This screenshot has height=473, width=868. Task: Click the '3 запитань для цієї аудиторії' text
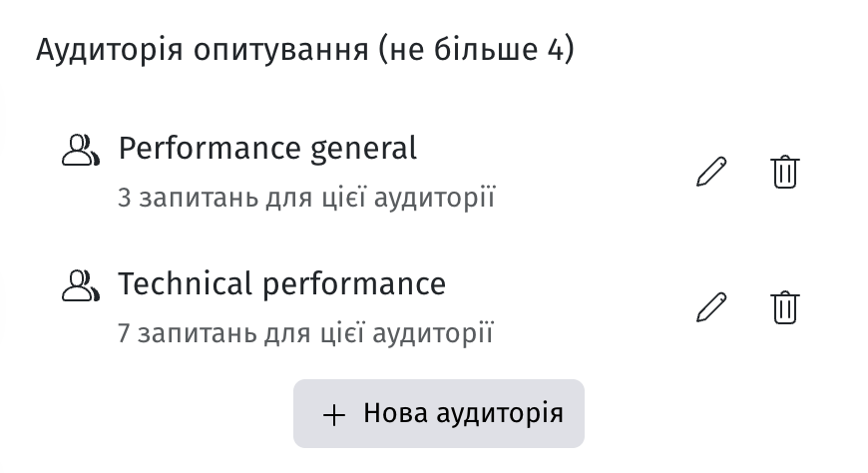tap(305, 198)
